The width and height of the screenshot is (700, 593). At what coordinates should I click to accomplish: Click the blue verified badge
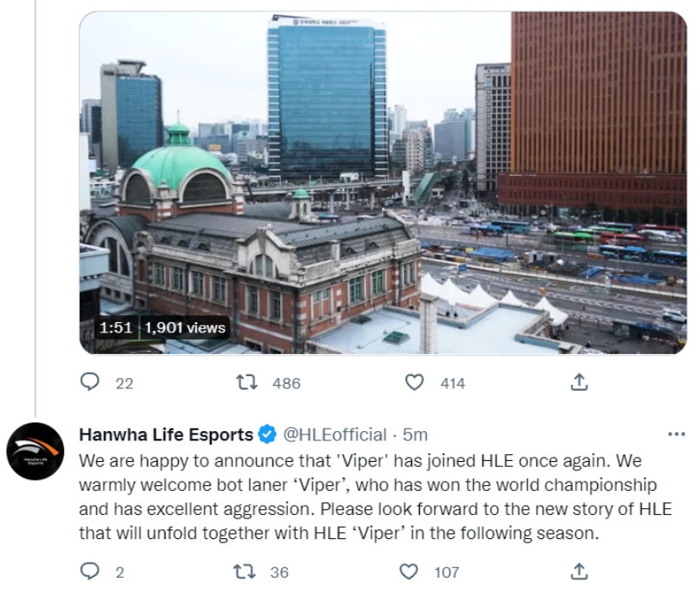pos(267,434)
